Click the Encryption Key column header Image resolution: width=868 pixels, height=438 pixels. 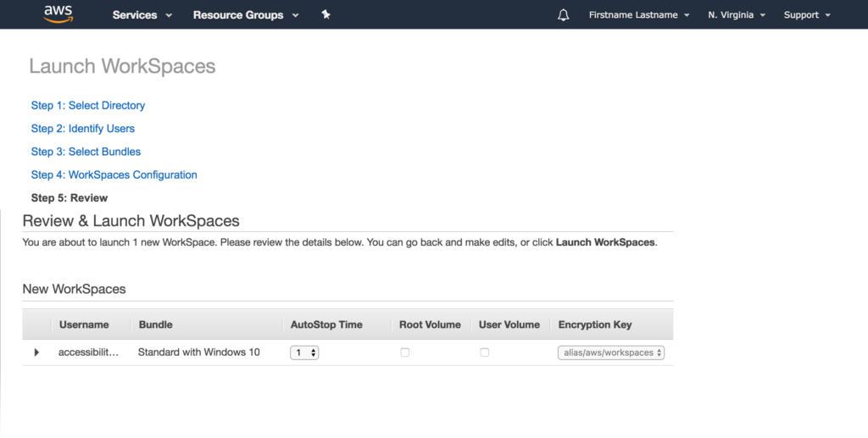[x=595, y=324]
